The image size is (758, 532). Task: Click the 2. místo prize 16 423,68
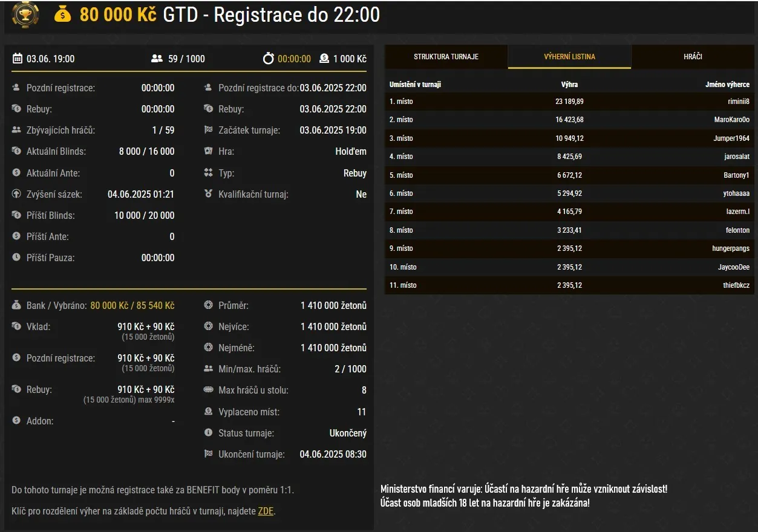pyautogui.click(x=569, y=120)
